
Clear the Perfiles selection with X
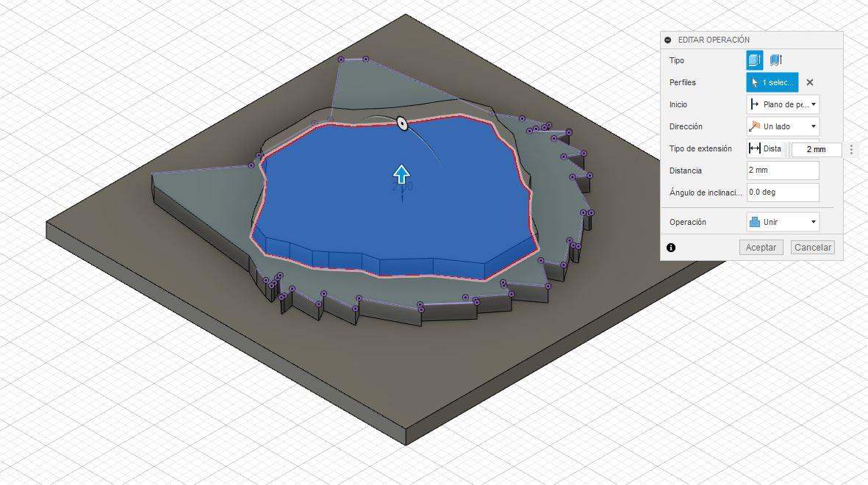[x=810, y=82]
